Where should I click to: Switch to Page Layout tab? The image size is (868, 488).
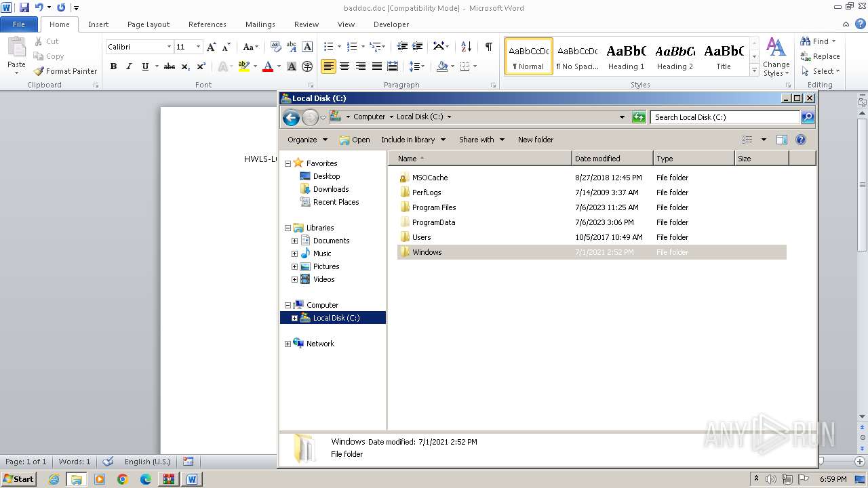[149, 24]
